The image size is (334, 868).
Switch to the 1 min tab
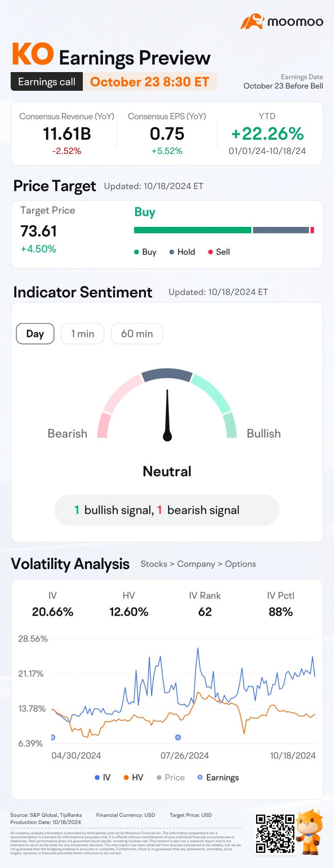(x=82, y=334)
